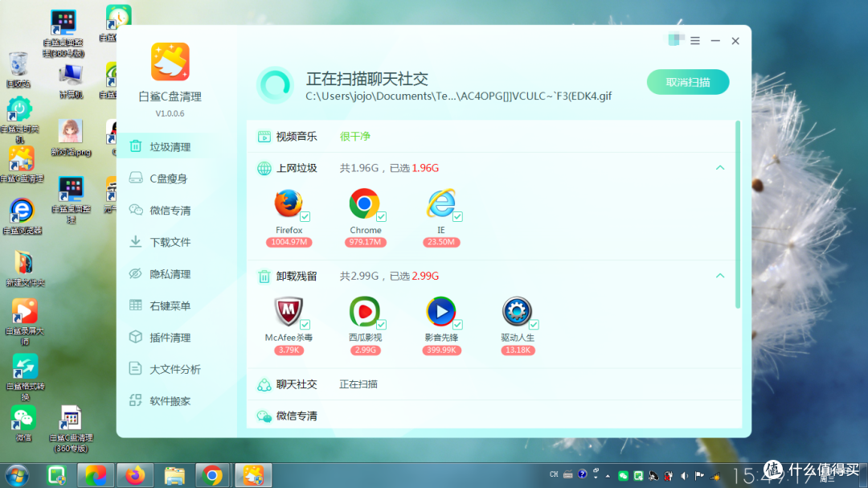The width and height of the screenshot is (868, 488).
Task: Click the 微信专清 list row icon
Action: tap(264, 416)
